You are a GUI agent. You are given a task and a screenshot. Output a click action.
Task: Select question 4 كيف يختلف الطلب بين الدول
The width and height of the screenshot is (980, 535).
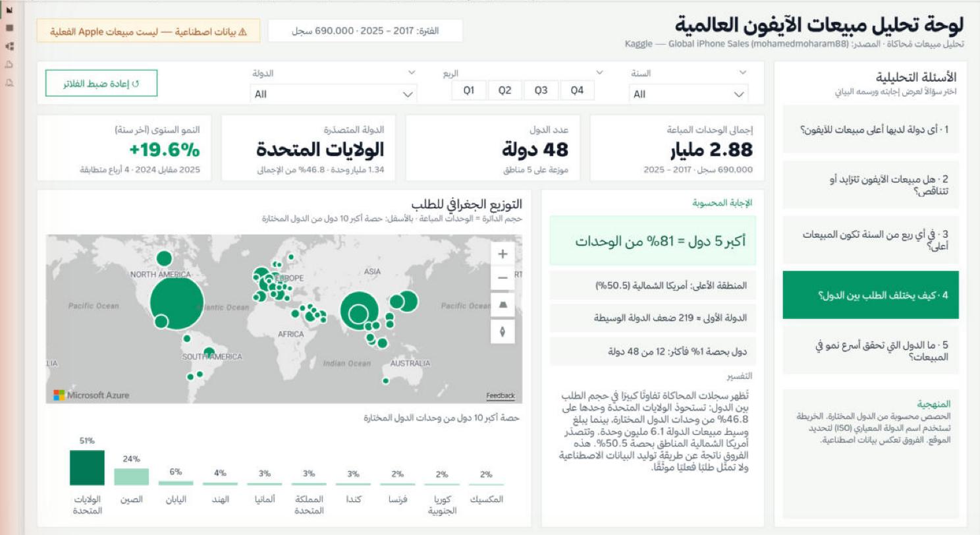[871, 295]
